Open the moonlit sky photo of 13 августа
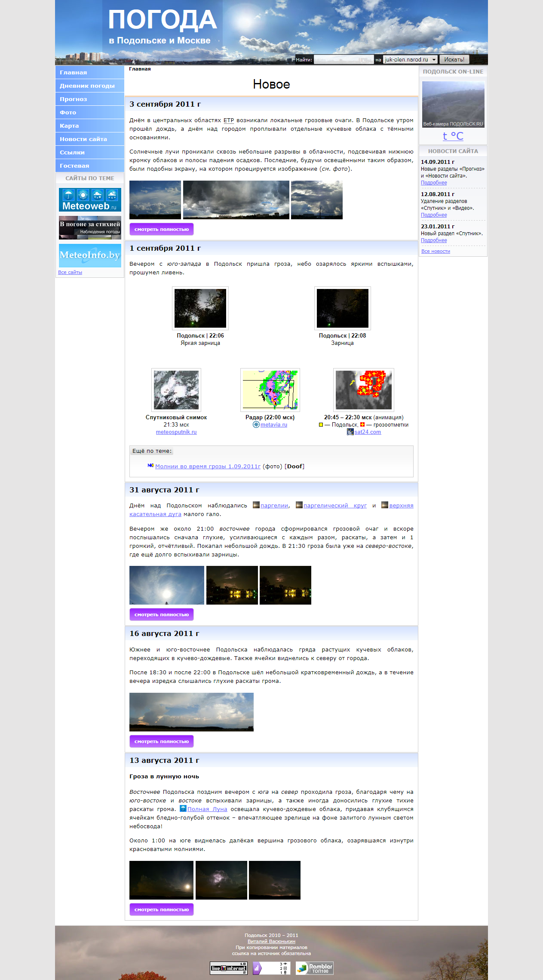The height and width of the screenshot is (980, 543). [x=162, y=880]
